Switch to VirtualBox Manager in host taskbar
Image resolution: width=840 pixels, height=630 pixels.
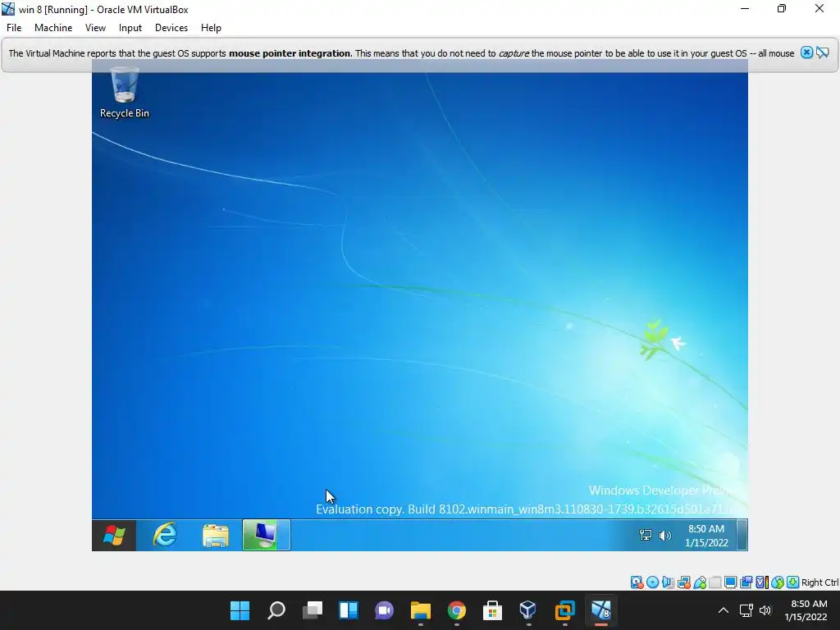point(528,610)
